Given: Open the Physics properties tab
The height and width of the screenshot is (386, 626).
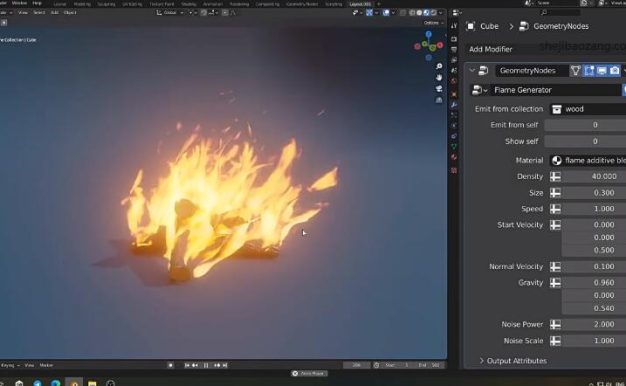Looking at the screenshot, I should (454, 126).
